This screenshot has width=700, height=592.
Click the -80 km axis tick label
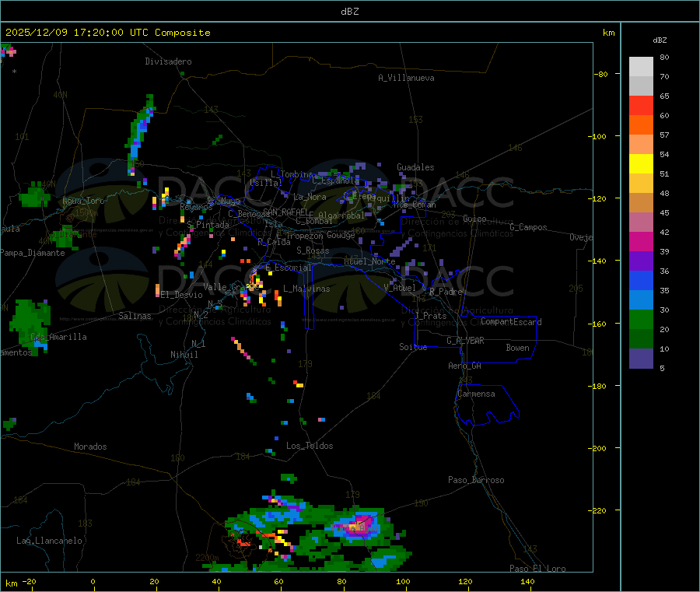coord(601,74)
